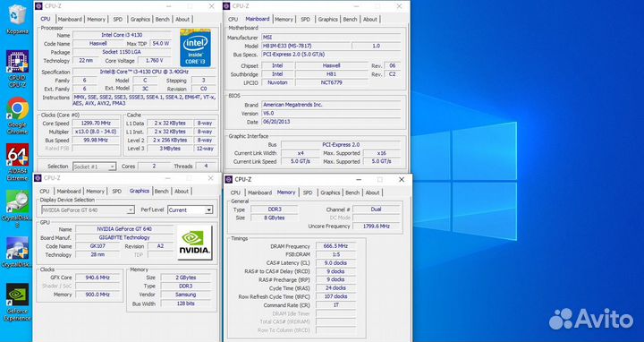Screen dimensions: 644x342
Task: Open SPD tab in CPU window
Action: pyautogui.click(x=118, y=20)
